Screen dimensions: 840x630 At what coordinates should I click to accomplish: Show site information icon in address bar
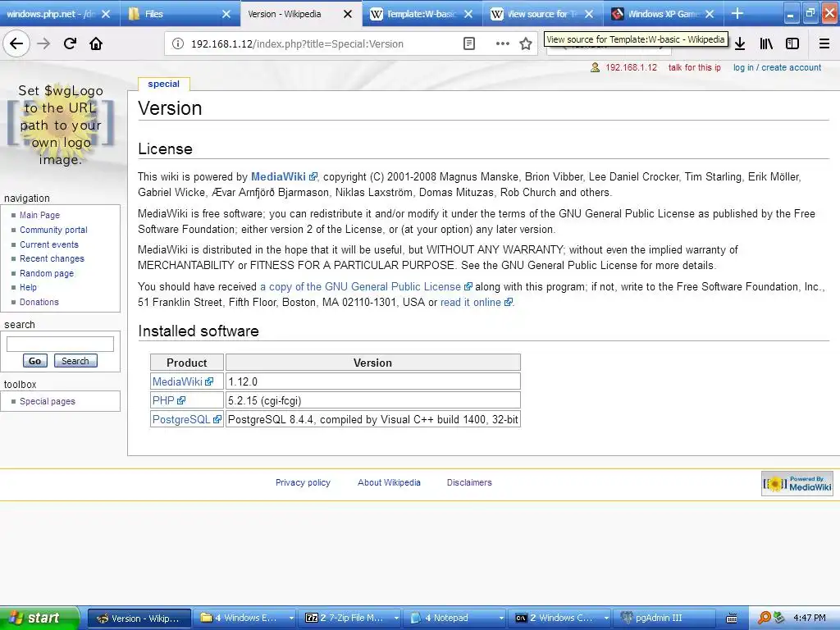coord(177,44)
